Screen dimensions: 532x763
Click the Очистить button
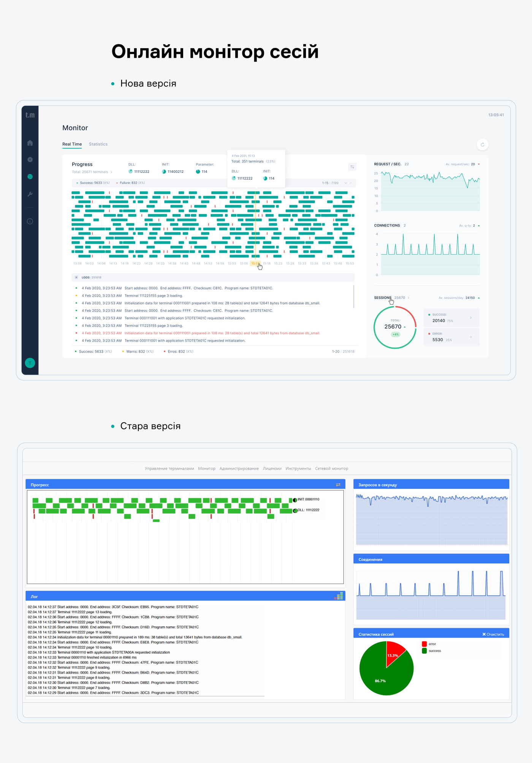coord(493,634)
